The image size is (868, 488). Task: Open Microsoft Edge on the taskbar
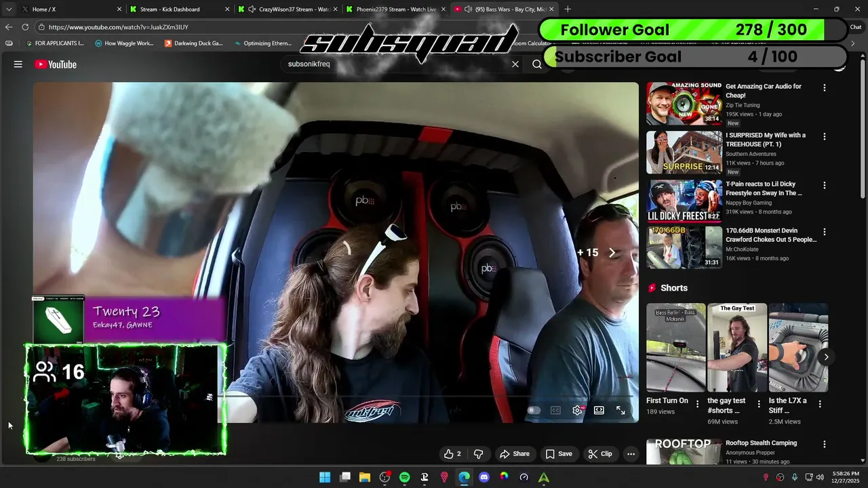(x=464, y=477)
